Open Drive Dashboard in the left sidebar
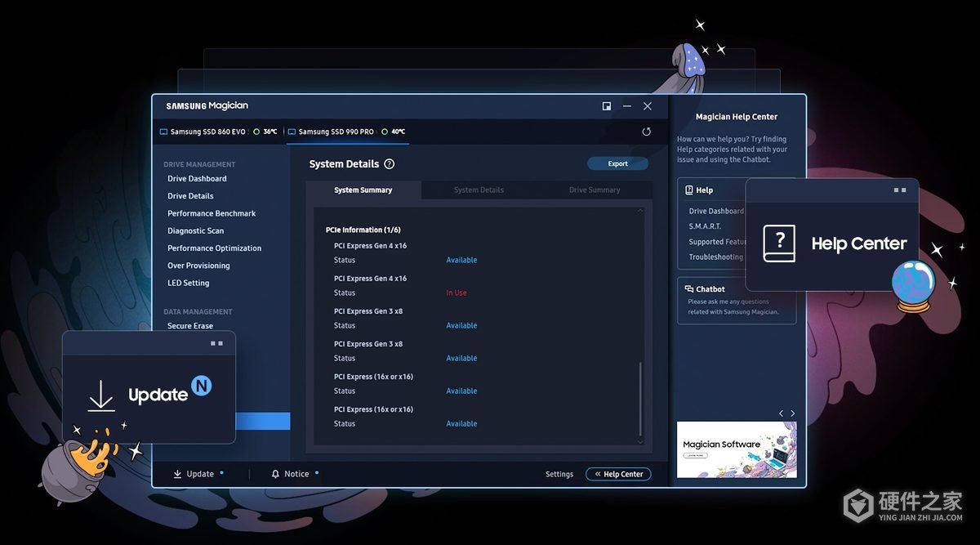Viewport: 980px width, 545px height. point(197,179)
